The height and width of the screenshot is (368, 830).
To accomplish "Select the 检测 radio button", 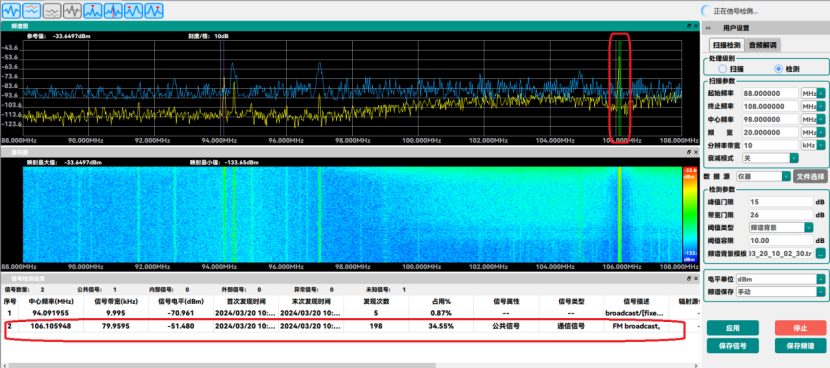I will pyautogui.click(x=778, y=69).
